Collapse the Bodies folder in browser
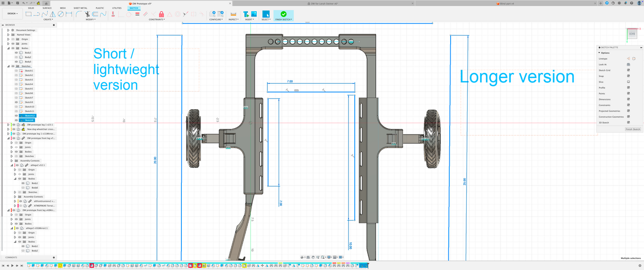This screenshot has width=644, height=270. point(8,48)
